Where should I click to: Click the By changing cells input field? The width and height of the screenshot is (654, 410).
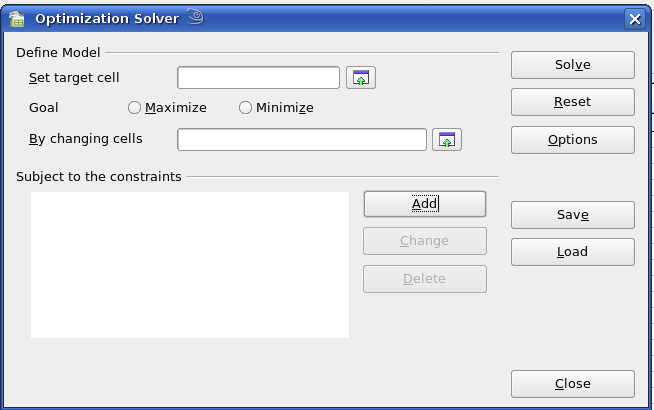click(302, 139)
